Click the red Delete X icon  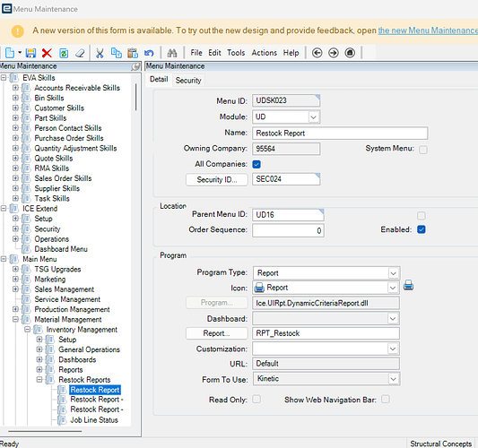[x=47, y=53]
